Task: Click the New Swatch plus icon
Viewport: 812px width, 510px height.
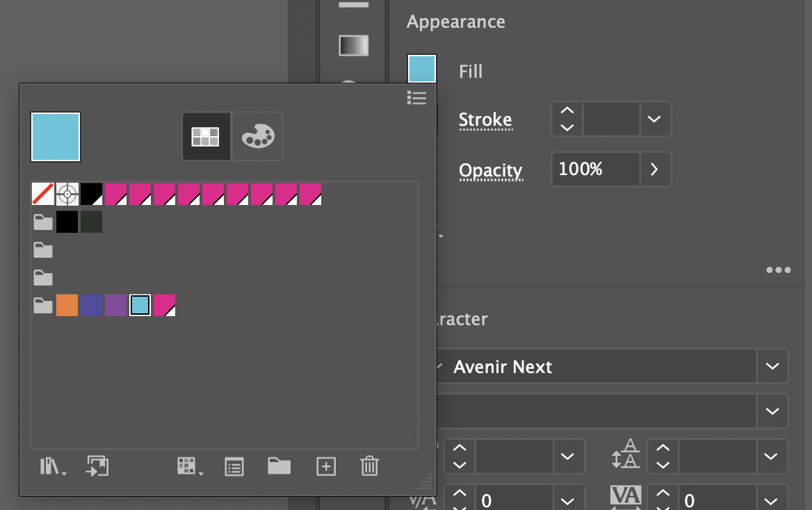Action: coord(325,466)
